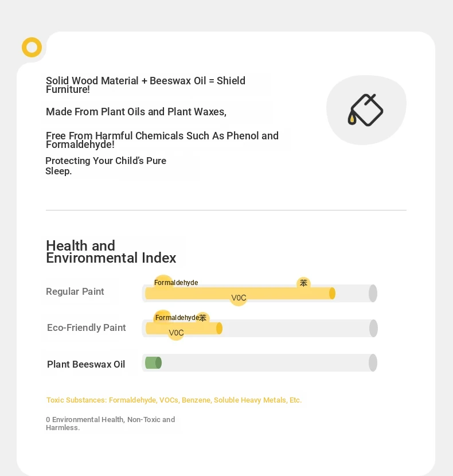Click the Health and Environmental Index heading
Viewport: 453px width, 476px height.
coord(111,252)
